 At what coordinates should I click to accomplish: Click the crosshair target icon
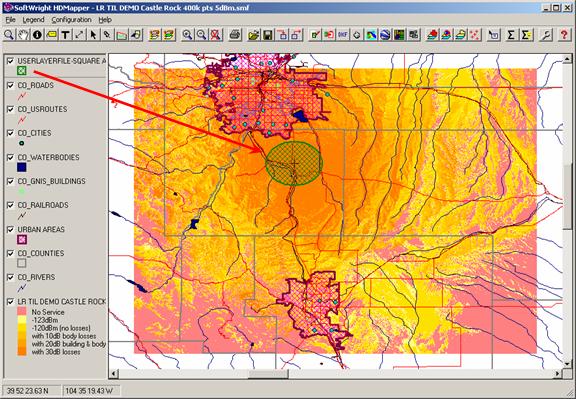357,35
